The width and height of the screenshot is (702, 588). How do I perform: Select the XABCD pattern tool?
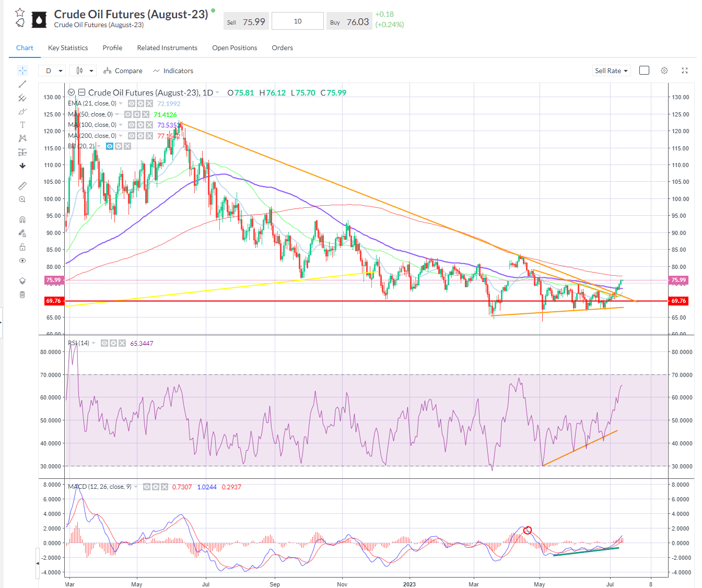[x=22, y=138]
